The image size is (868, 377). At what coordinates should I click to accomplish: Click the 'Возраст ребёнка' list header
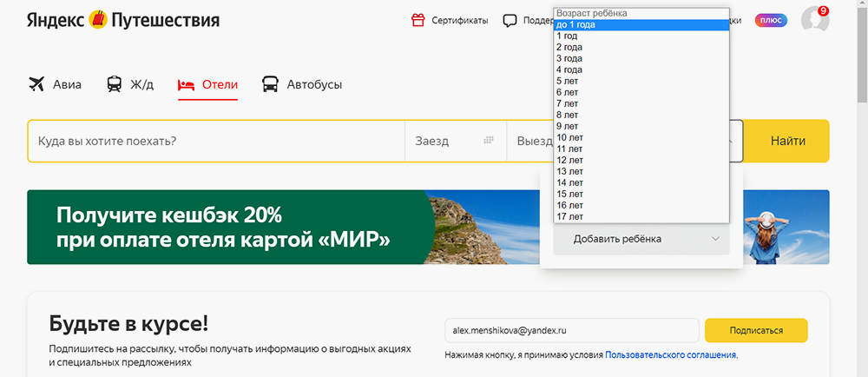(x=641, y=13)
